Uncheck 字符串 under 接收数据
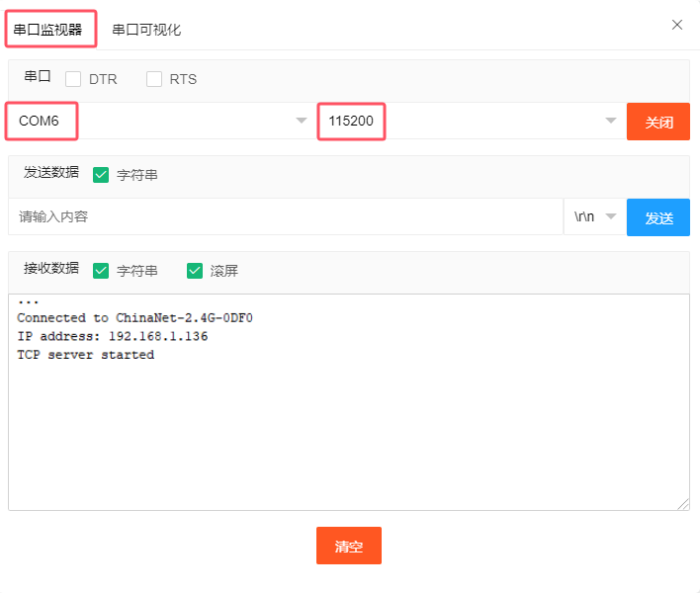The width and height of the screenshot is (700, 593). (x=101, y=271)
